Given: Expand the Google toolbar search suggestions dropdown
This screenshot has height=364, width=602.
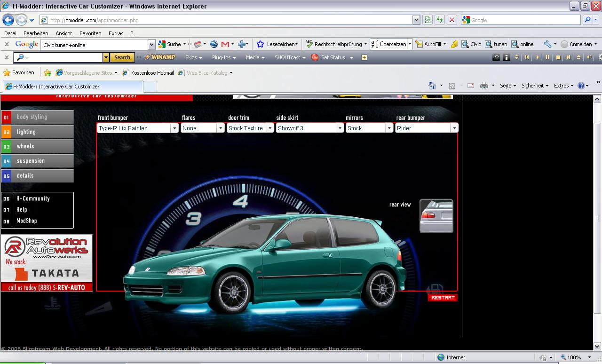Looking at the screenshot, I should point(151,44).
